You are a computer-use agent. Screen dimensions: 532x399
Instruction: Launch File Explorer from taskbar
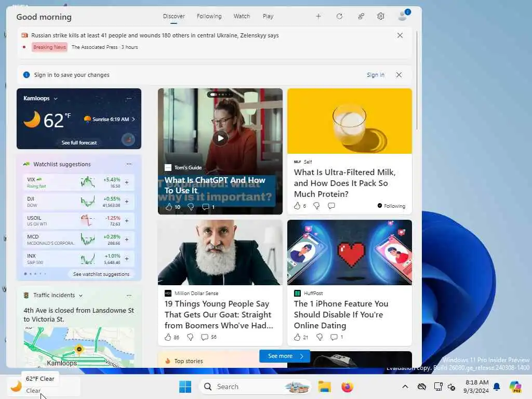click(x=324, y=387)
